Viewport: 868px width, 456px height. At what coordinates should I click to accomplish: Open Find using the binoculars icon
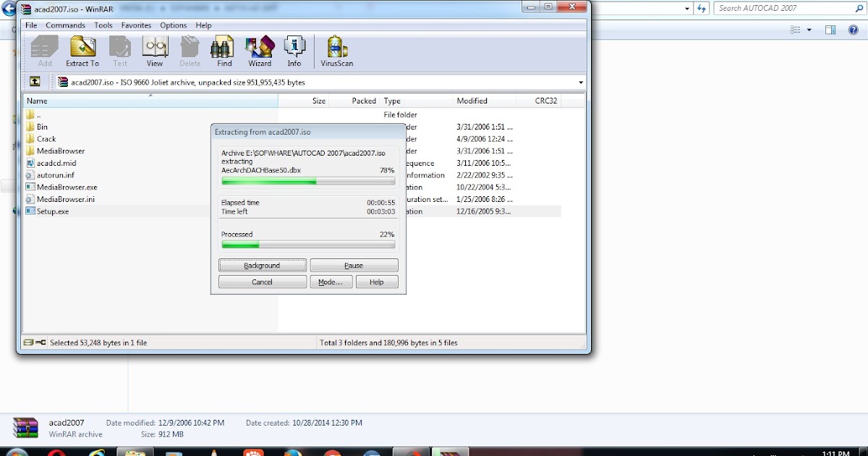(x=224, y=51)
